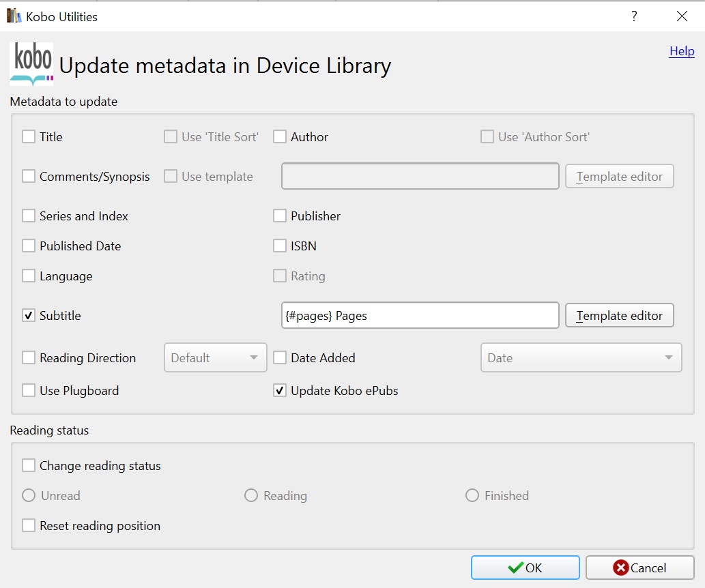The width and height of the screenshot is (705, 588).
Task: Open the Help link
Action: 682,51
